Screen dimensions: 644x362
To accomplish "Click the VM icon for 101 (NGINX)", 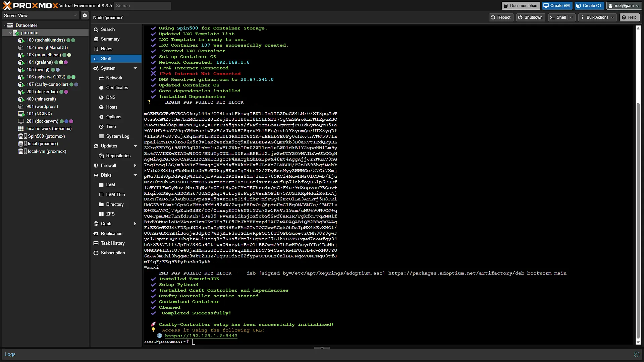I will 21,114.
